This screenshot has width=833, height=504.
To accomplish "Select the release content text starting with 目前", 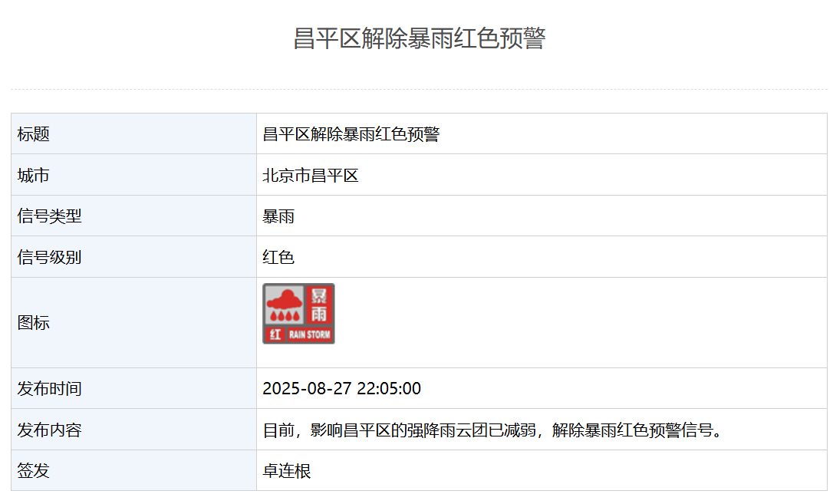I will coord(492,430).
